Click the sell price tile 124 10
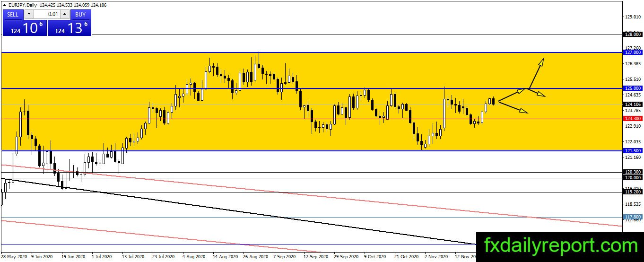The height and width of the screenshot is (262, 644). pyautogui.click(x=25, y=27)
